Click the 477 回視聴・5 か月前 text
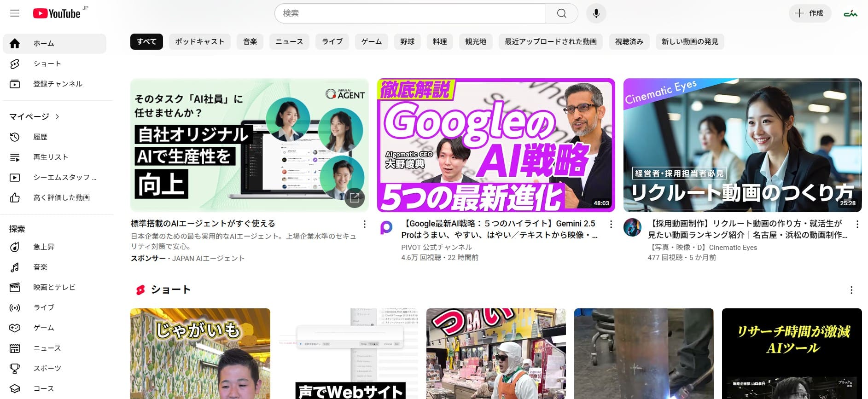868x399 pixels. click(682, 257)
